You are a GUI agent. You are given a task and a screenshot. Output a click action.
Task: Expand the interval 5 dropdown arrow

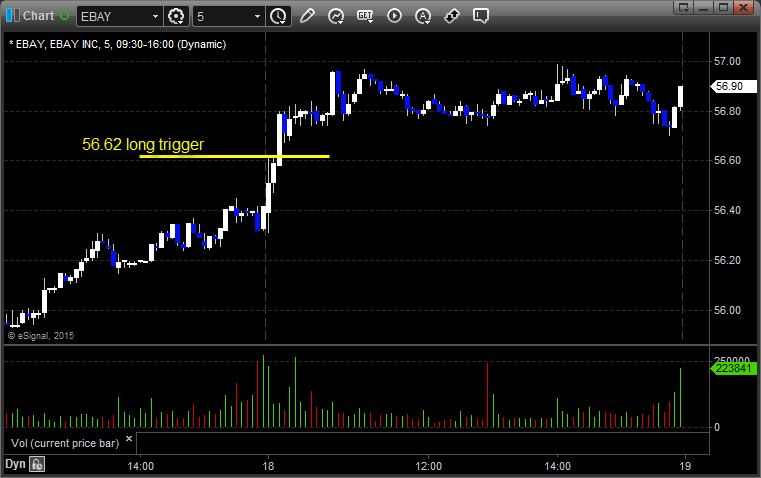[258, 16]
